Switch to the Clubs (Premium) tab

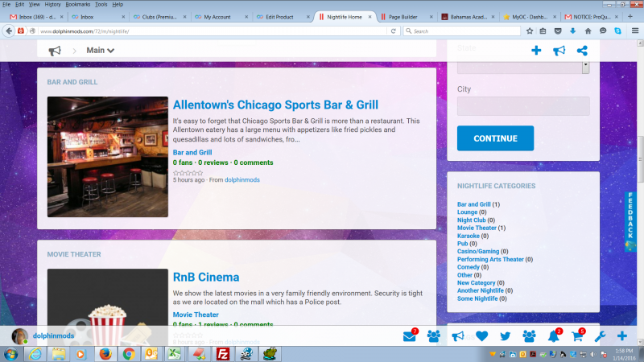[x=159, y=17]
